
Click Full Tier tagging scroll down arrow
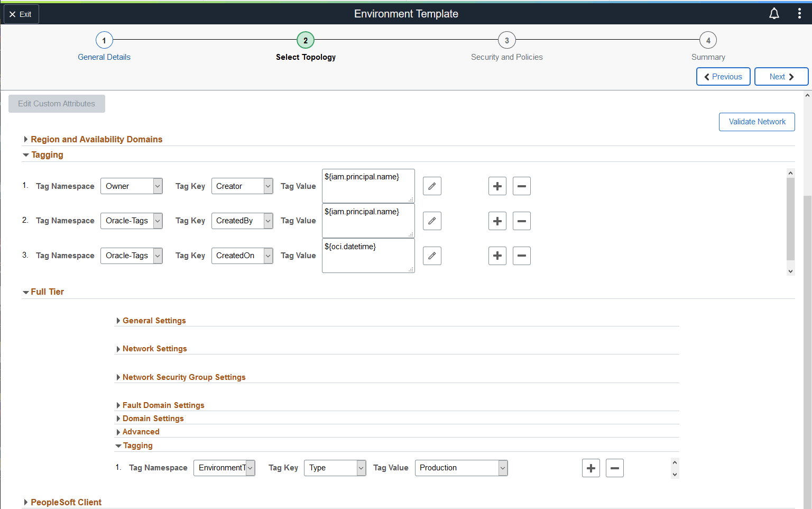pos(675,474)
